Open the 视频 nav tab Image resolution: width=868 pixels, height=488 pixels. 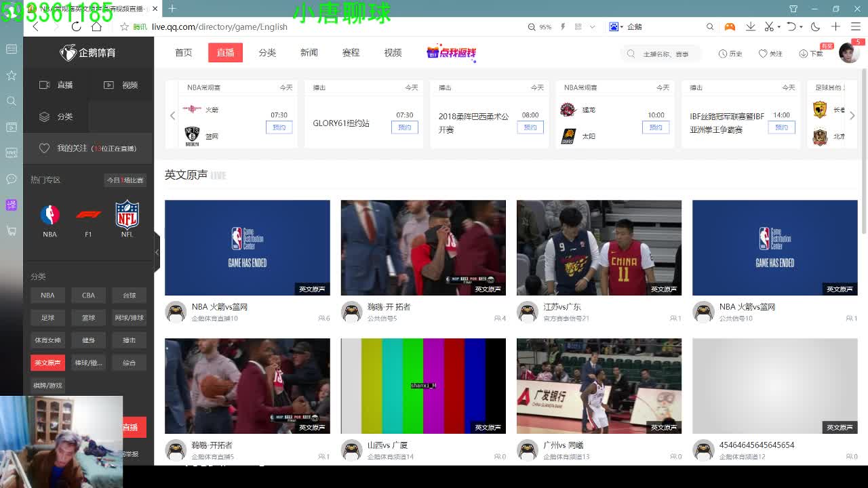click(393, 52)
